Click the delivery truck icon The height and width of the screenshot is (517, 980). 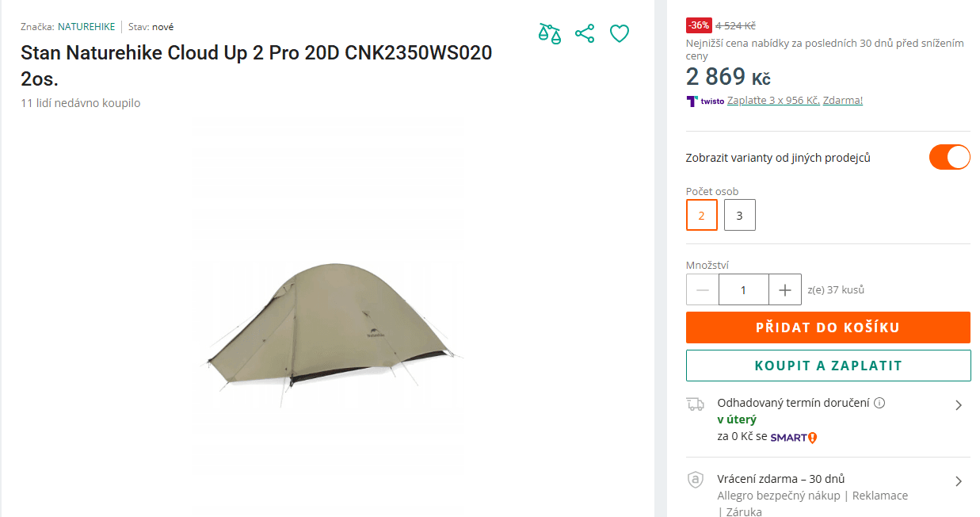(696, 404)
